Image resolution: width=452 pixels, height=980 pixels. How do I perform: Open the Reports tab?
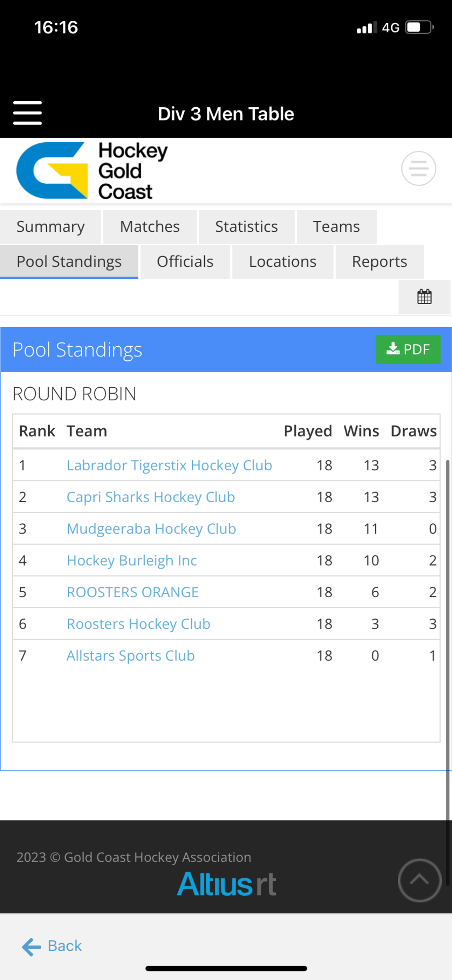[380, 262]
